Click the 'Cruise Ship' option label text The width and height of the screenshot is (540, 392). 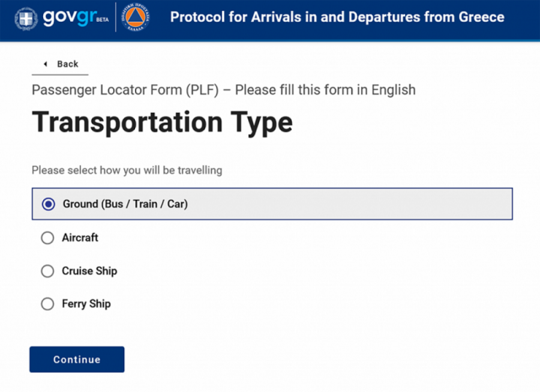click(89, 271)
